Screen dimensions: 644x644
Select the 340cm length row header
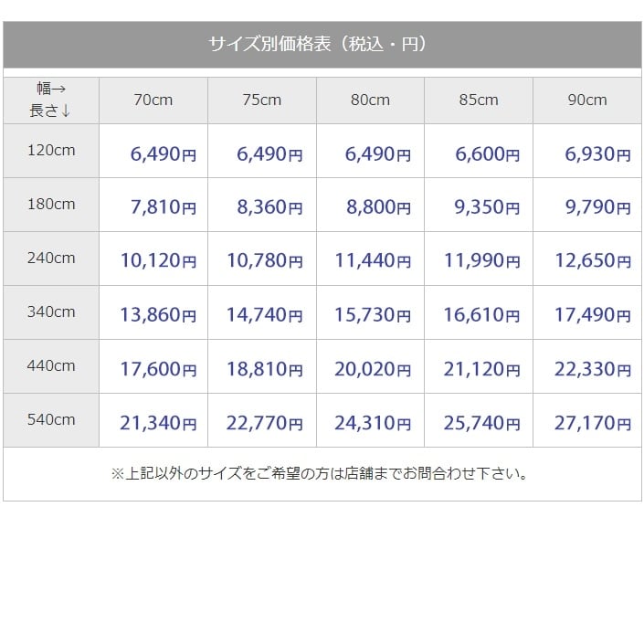51,312
